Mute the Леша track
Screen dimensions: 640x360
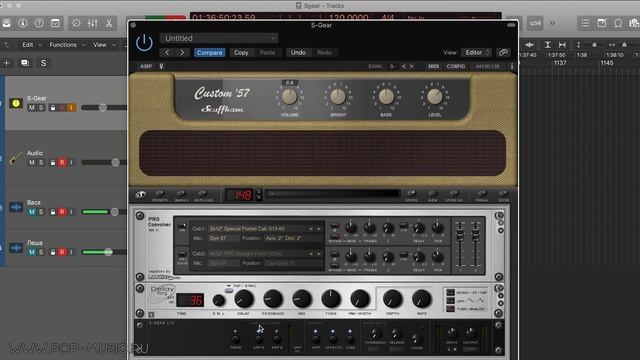(32, 252)
